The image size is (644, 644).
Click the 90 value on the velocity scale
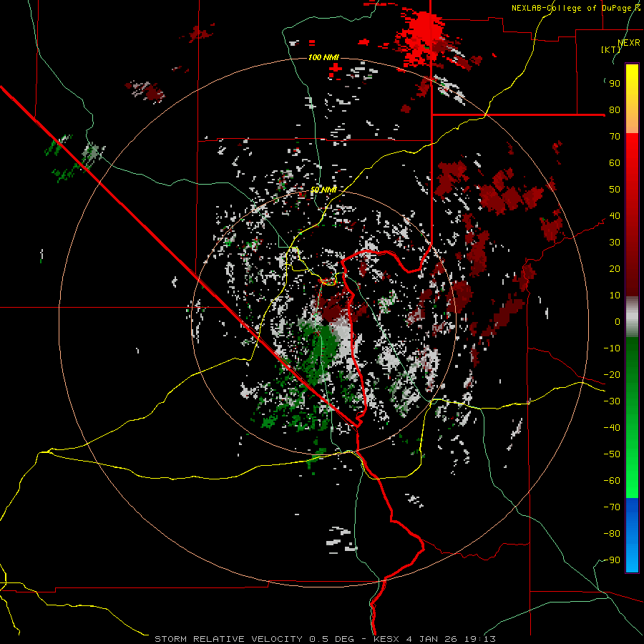coord(615,84)
